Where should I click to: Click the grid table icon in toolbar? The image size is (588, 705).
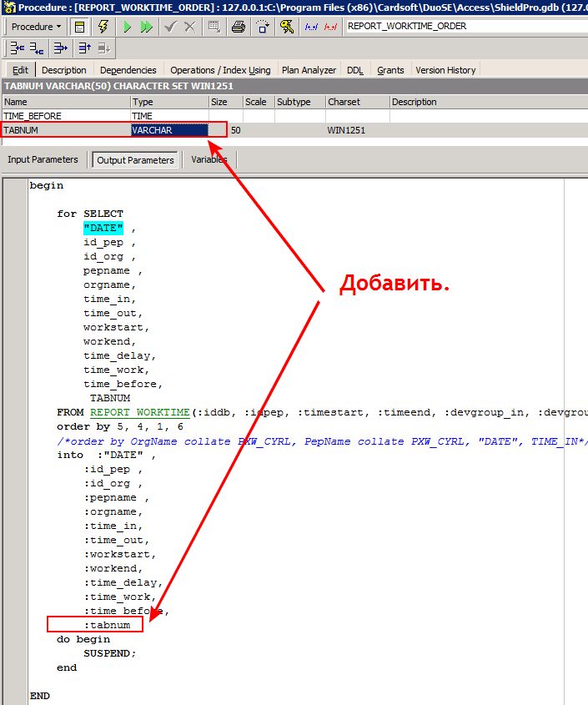click(214, 27)
